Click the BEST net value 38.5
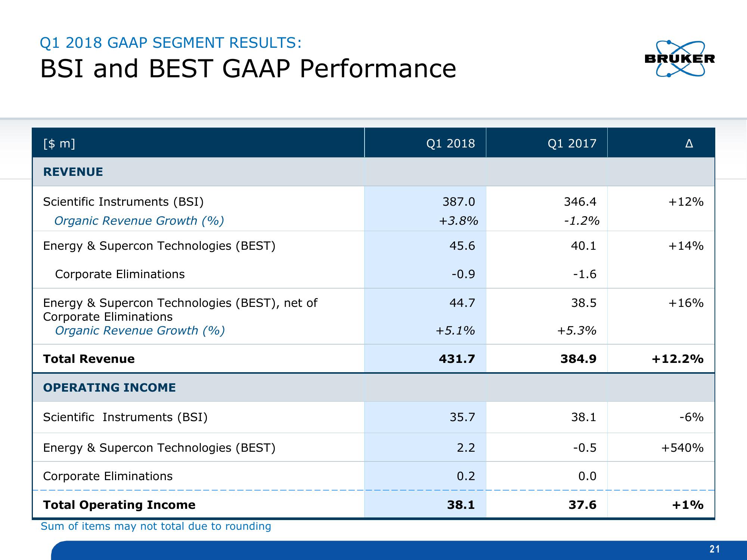This screenshot has height=560, width=747. coord(583,303)
